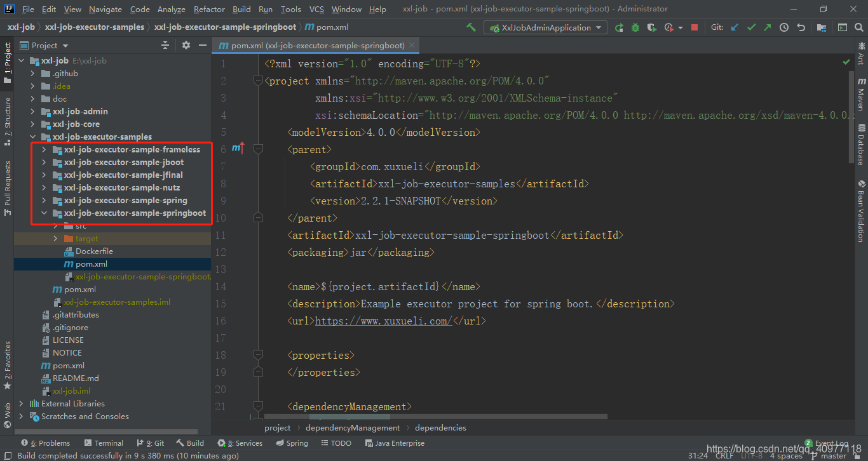Open the Navigate menu

click(105, 9)
